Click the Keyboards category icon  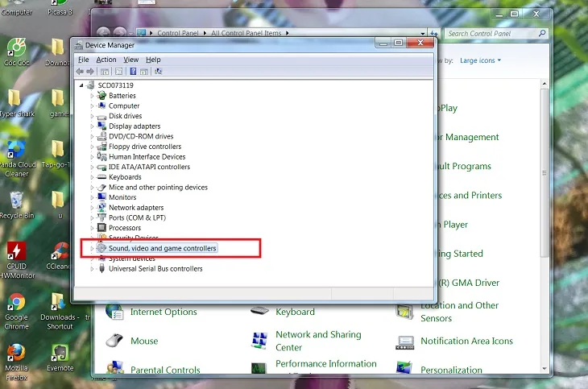coord(102,177)
